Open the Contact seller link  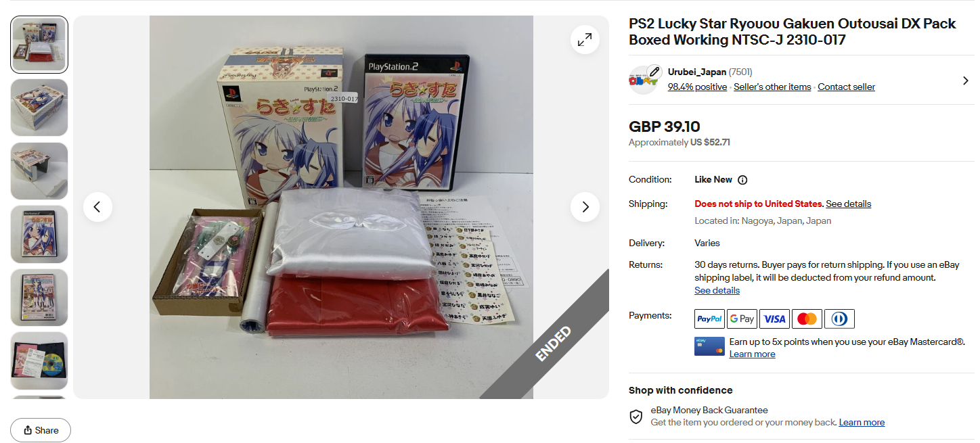[x=846, y=87]
